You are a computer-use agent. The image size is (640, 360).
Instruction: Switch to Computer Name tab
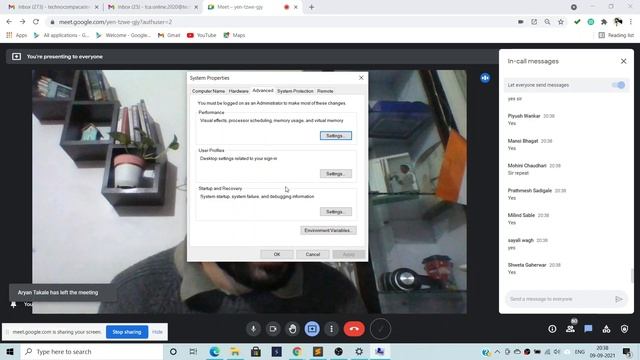pyautogui.click(x=208, y=91)
